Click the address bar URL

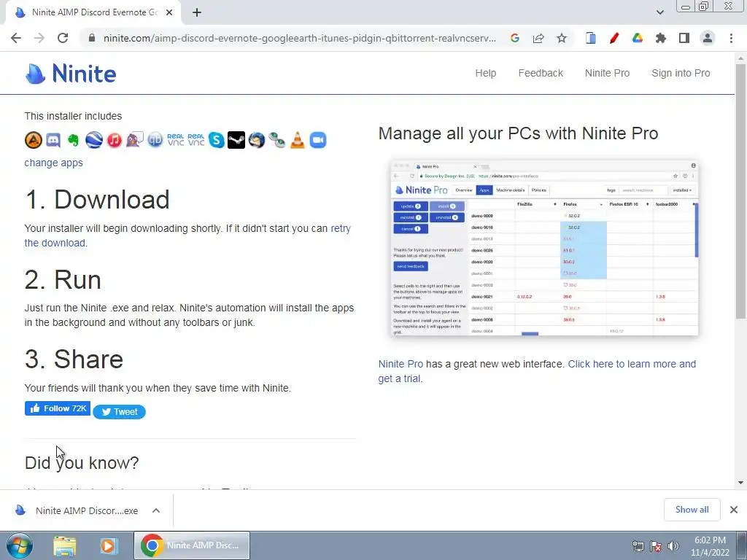pos(300,38)
